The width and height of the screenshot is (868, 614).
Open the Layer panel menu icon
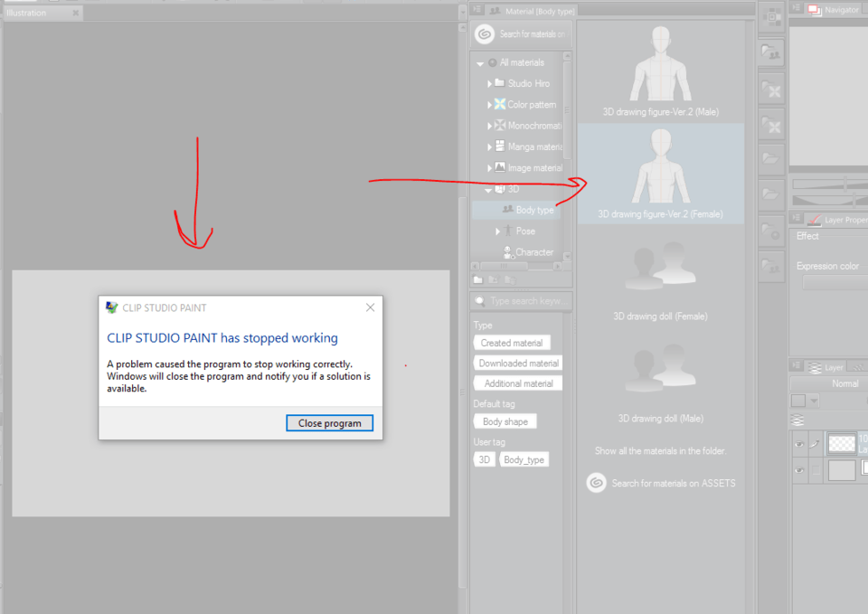[796, 365]
